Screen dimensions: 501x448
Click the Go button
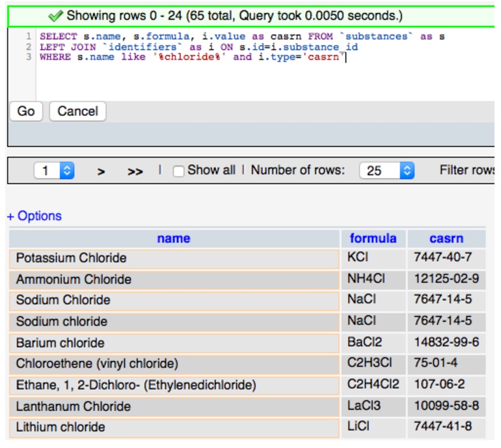click(x=26, y=111)
